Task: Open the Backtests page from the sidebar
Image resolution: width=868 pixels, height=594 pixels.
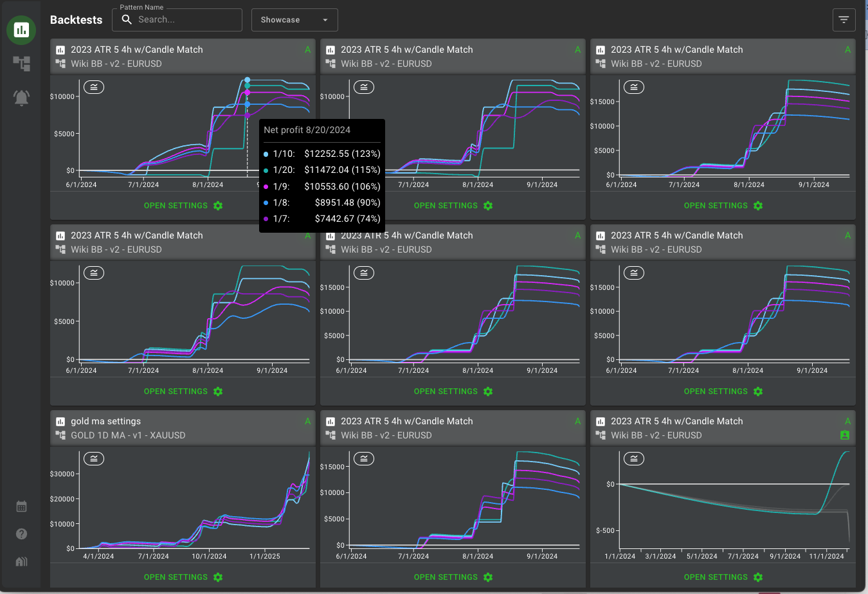Action: 21,30
